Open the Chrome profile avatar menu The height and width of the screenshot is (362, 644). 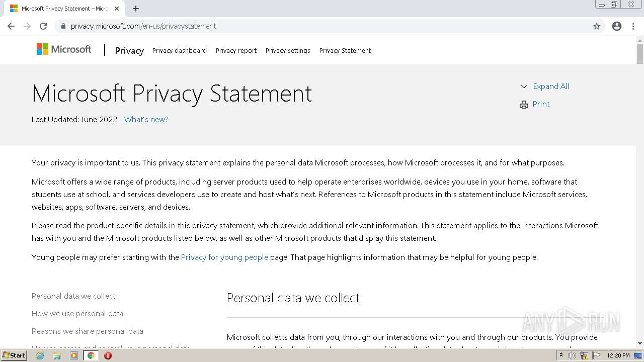[x=617, y=26]
